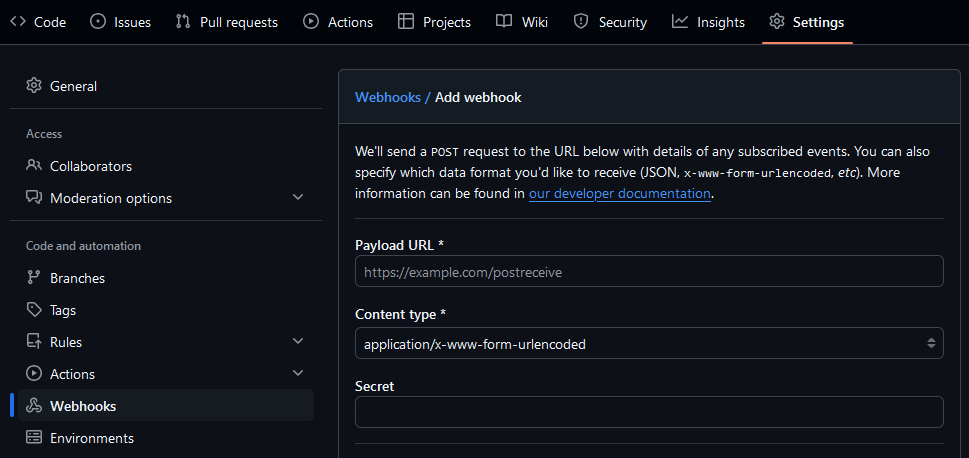Open the Content type dropdown

[648, 344]
